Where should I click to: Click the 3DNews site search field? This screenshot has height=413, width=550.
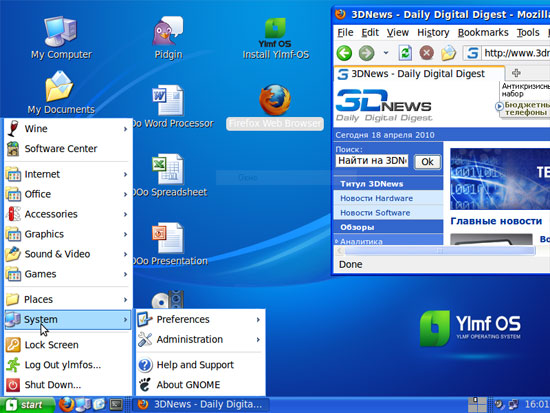(x=372, y=161)
